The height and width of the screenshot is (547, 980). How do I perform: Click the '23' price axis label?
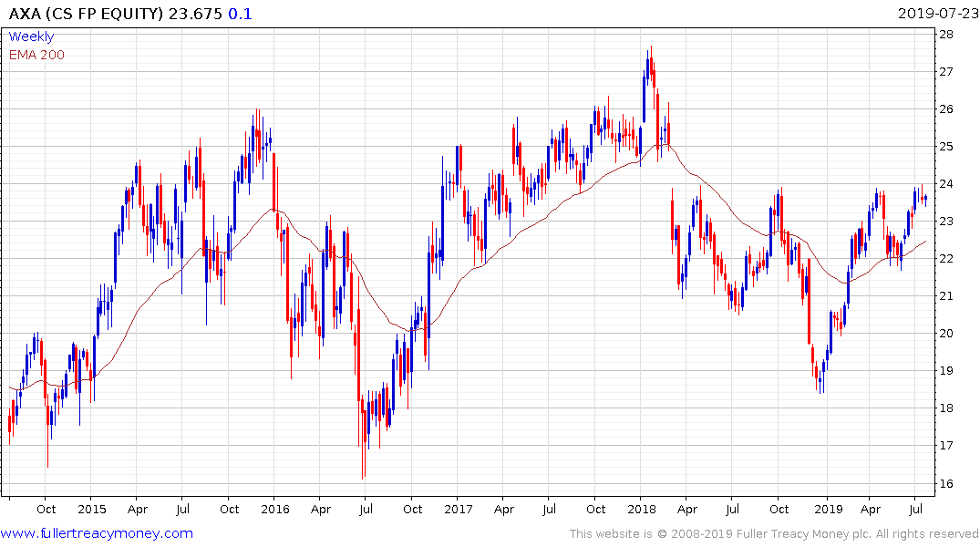point(946,222)
